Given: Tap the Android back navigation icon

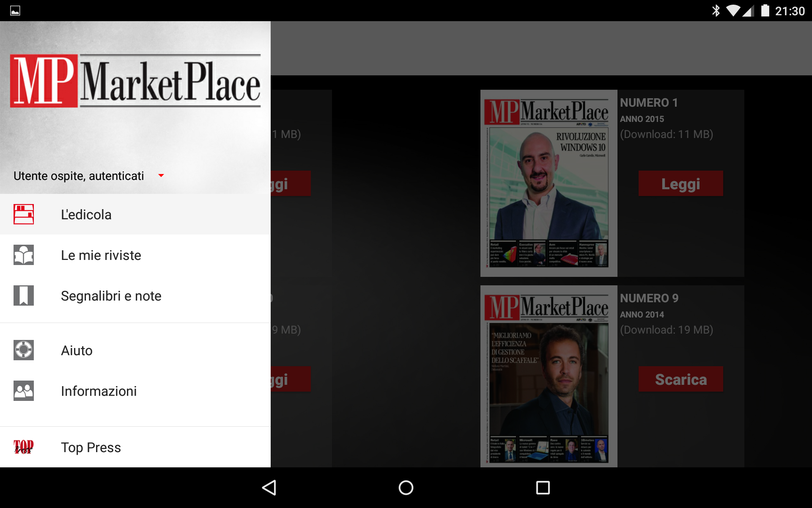Looking at the screenshot, I should point(269,488).
